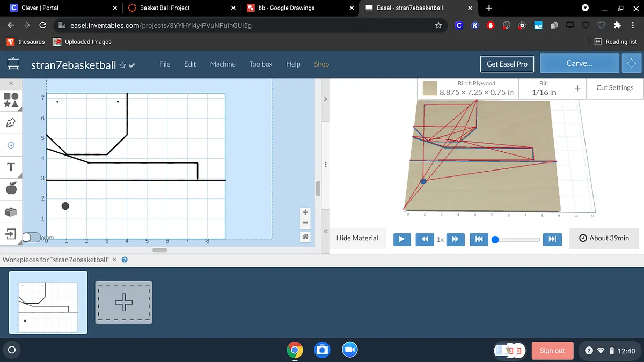644x362 pixels.
Task: Hide the material in 3D preview
Action: click(x=357, y=238)
